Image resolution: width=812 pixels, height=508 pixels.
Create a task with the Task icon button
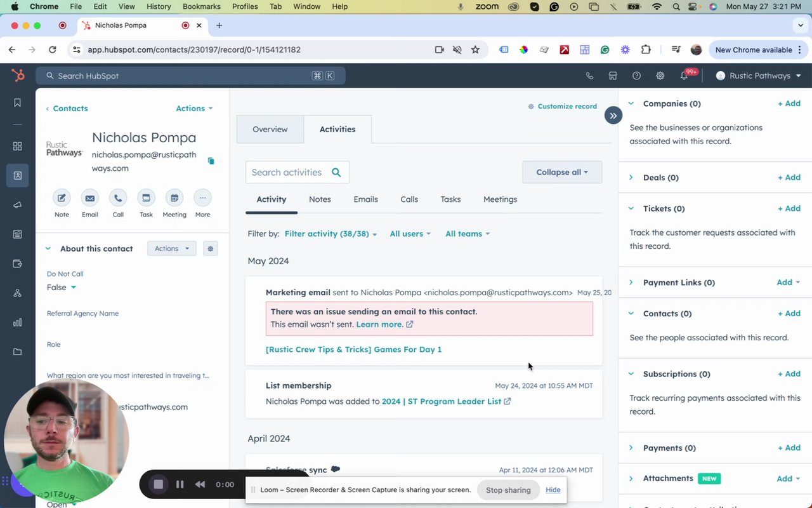[146, 198]
